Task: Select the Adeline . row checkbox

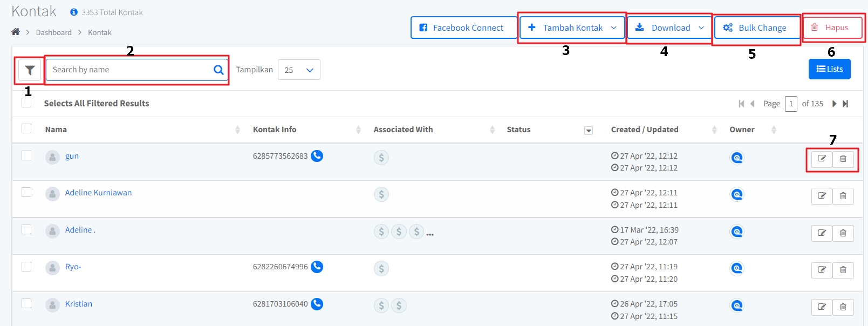Action: pos(26,229)
